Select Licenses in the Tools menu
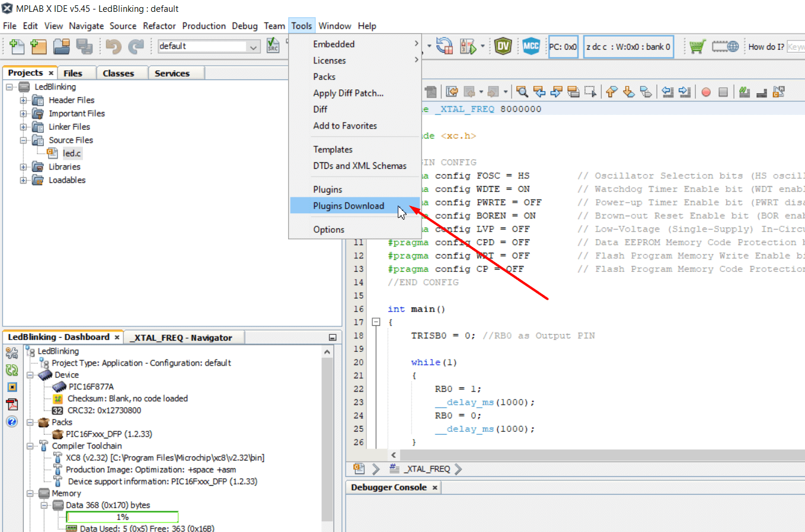 pyautogui.click(x=330, y=60)
